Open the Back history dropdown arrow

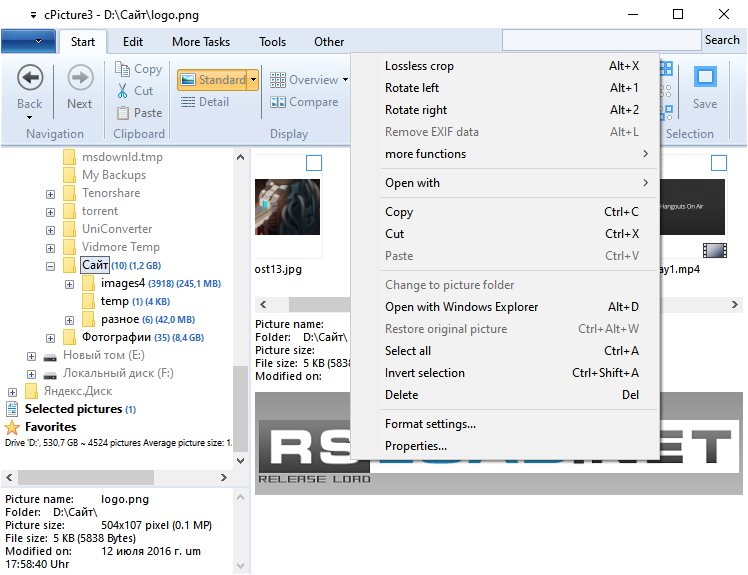point(30,117)
